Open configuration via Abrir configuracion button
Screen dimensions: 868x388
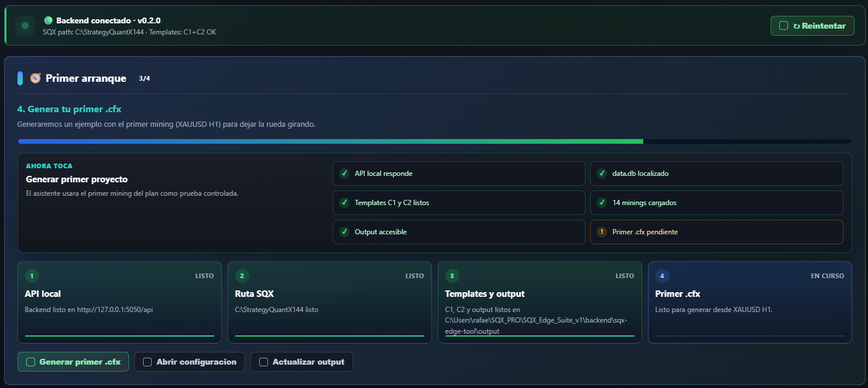[x=190, y=362]
